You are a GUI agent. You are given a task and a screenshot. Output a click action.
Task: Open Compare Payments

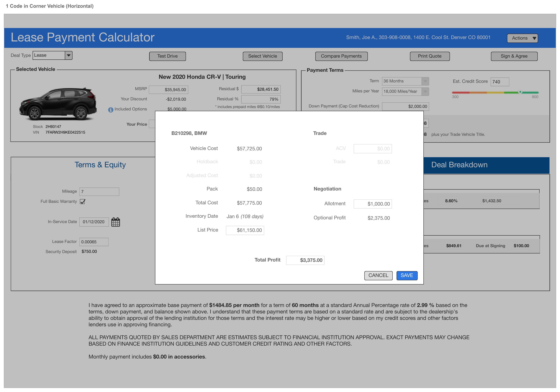pos(341,56)
